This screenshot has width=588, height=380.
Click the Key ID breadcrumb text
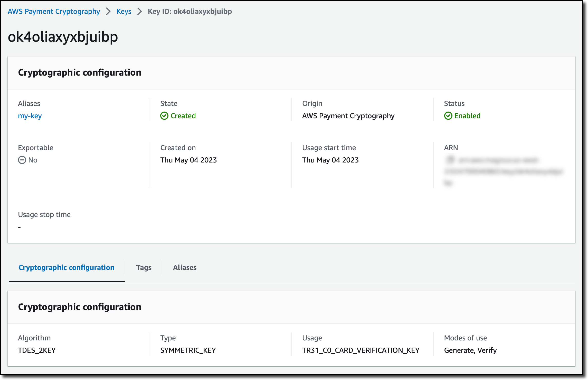coord(190,12)
